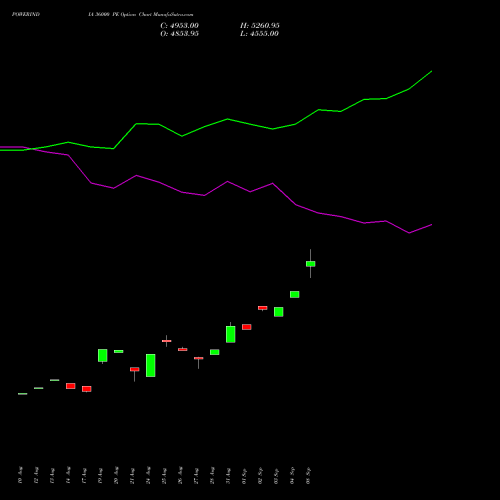Click the high value H: 5260.95
This screenshot has width=500, height=500.
point(260,26)
